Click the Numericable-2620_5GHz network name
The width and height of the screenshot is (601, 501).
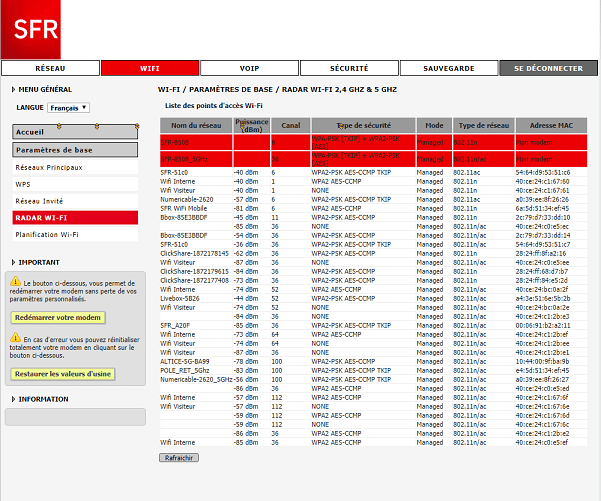[196, 379]
